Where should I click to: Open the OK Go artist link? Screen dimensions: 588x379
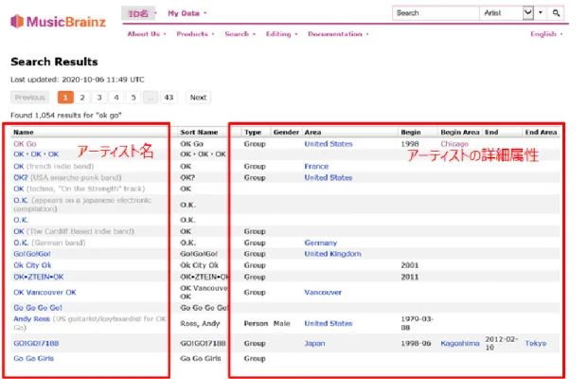tap(25, 144)
